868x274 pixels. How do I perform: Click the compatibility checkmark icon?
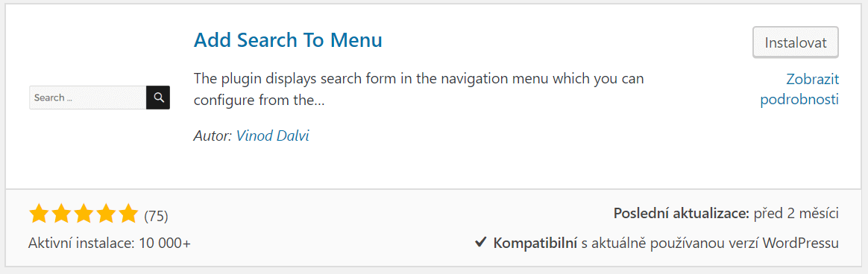481,242
